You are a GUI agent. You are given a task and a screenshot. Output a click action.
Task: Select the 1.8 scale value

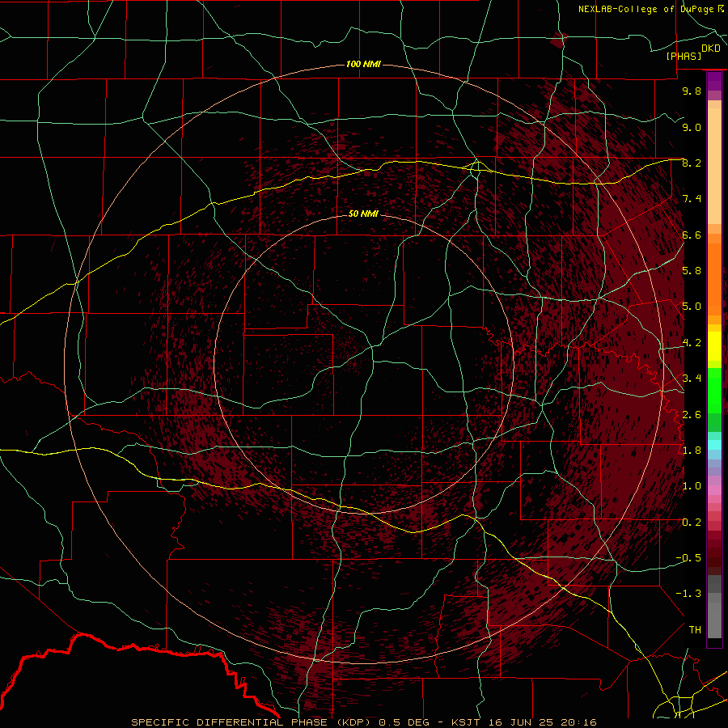[x=692, y=451]
